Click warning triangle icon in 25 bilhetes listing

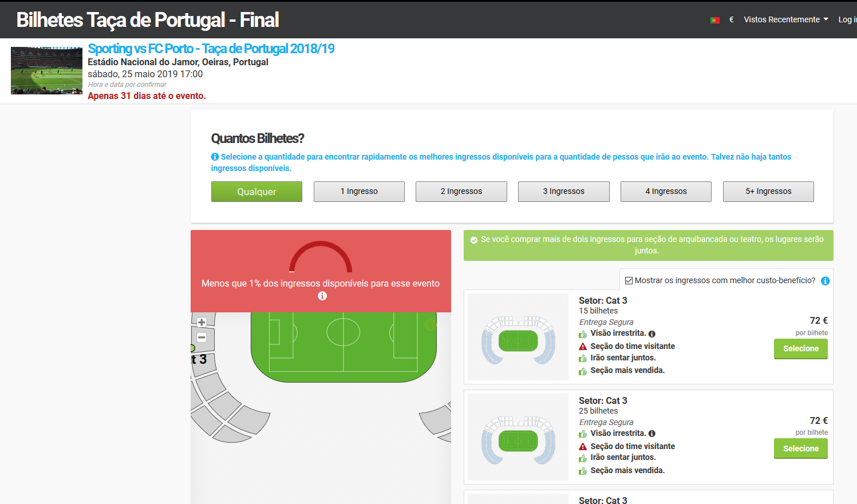(583, 447)
